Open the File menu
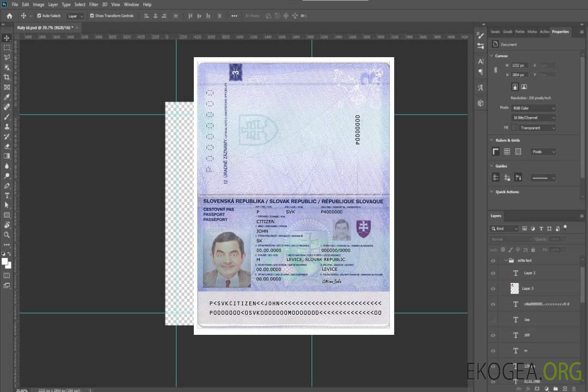 tap(15, 4)
